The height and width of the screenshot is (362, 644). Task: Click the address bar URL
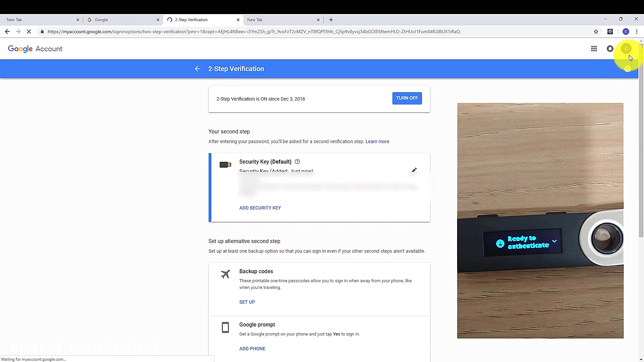tap(254, 32)
